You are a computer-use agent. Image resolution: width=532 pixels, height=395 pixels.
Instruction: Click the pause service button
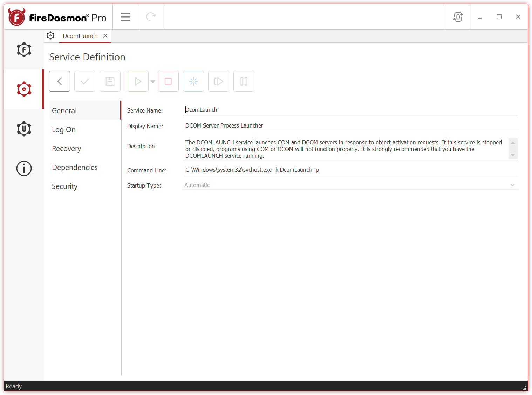244,81
